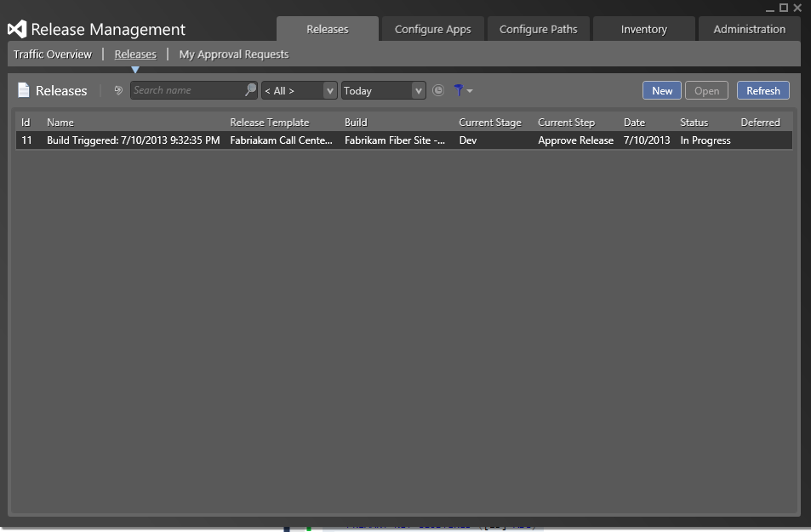Click the Id cell showing 11
This screenshot has width=811, height=532.
[x=27, y=140]
